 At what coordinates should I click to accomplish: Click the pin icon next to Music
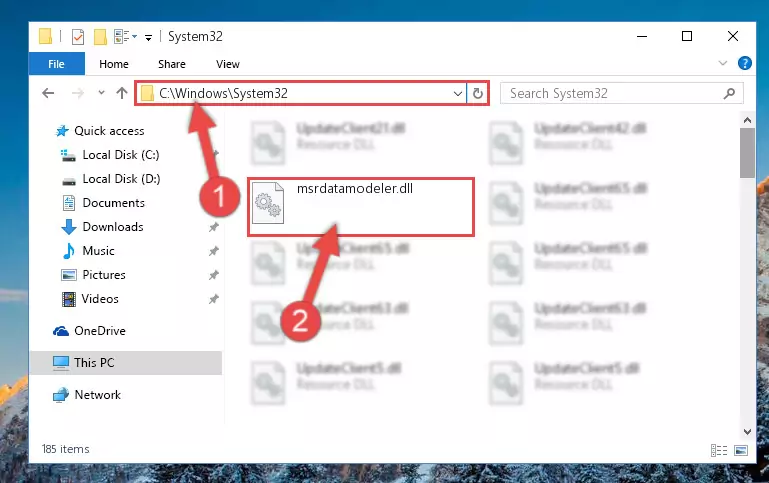(x=213, y=251)
